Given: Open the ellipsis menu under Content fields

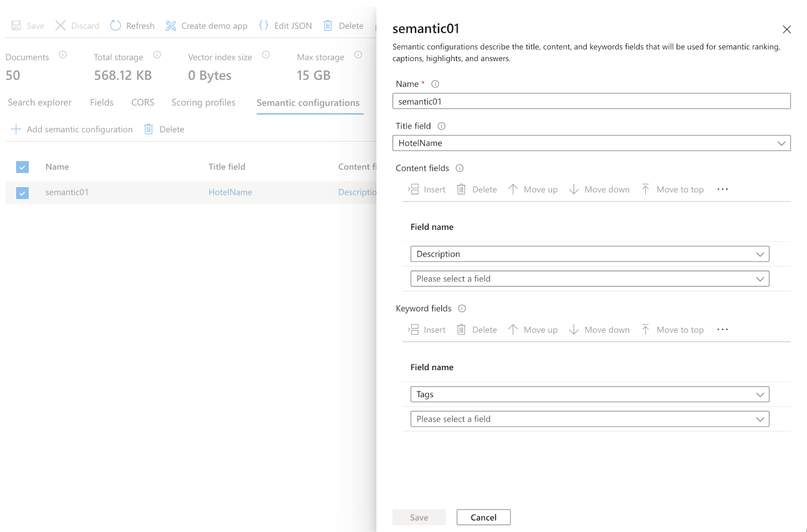Looking at the screenshot, I should [722, 189].
